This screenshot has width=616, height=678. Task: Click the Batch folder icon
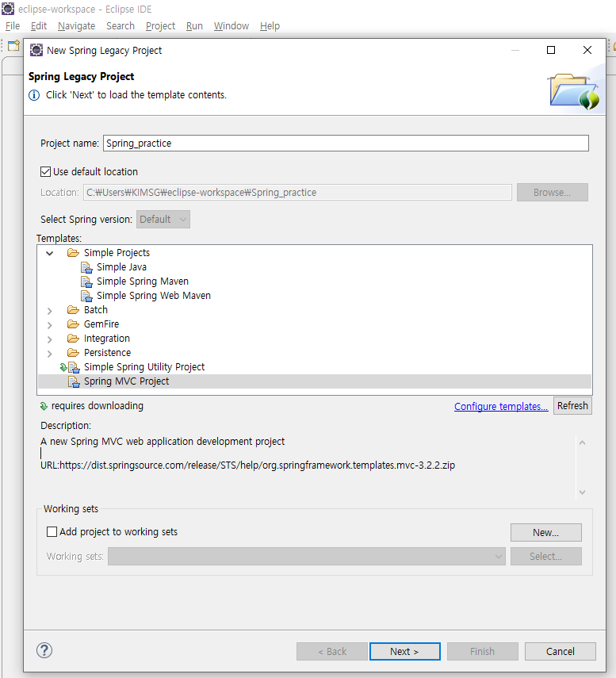(73, 309)
